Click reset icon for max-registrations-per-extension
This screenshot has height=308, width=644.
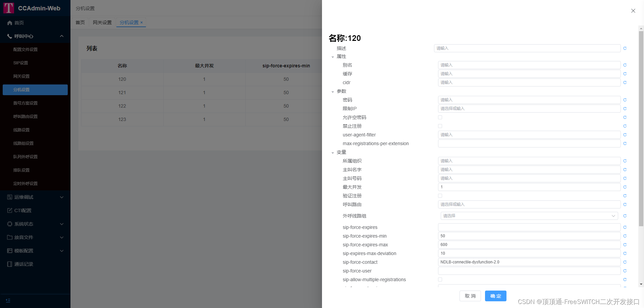point(625,143)
